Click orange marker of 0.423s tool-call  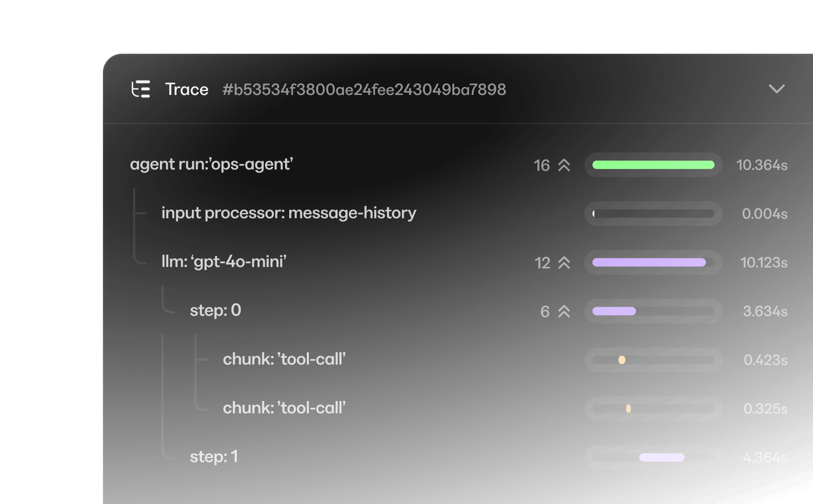(x=622, y=360)
